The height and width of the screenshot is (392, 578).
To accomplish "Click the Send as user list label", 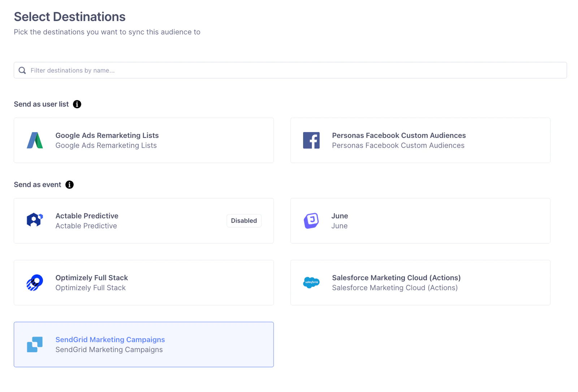I will pos(41,104).
